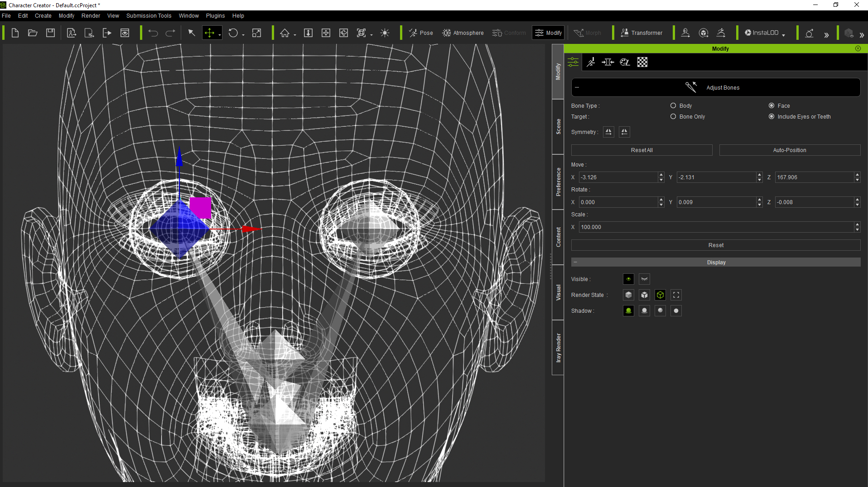
Task: Collapse the Display section
Action: click(575, 262)
